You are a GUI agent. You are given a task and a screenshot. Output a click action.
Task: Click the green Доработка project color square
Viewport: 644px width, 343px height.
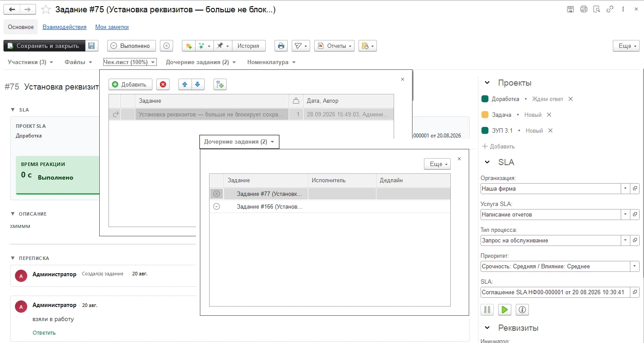(x=485, y=99)
